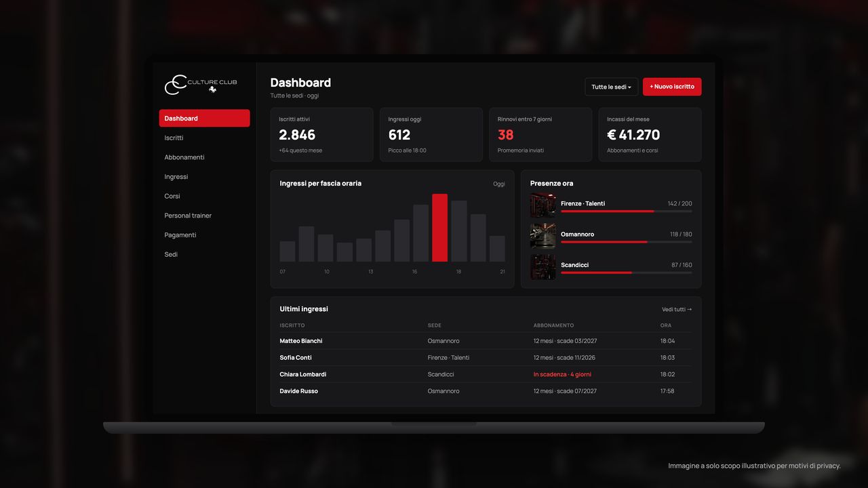Click the 'Presenze ora' heading

tap(552, 184)
